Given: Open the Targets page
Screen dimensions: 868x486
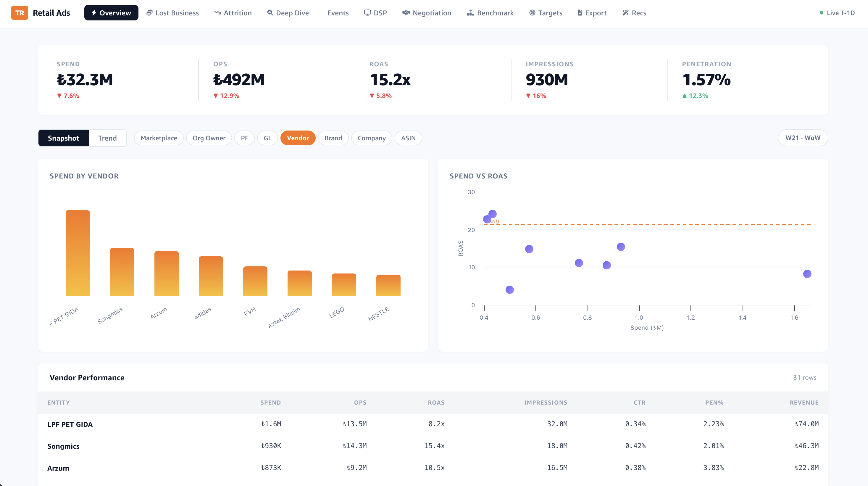Looking at the screenshot, I should coord(546,13).
